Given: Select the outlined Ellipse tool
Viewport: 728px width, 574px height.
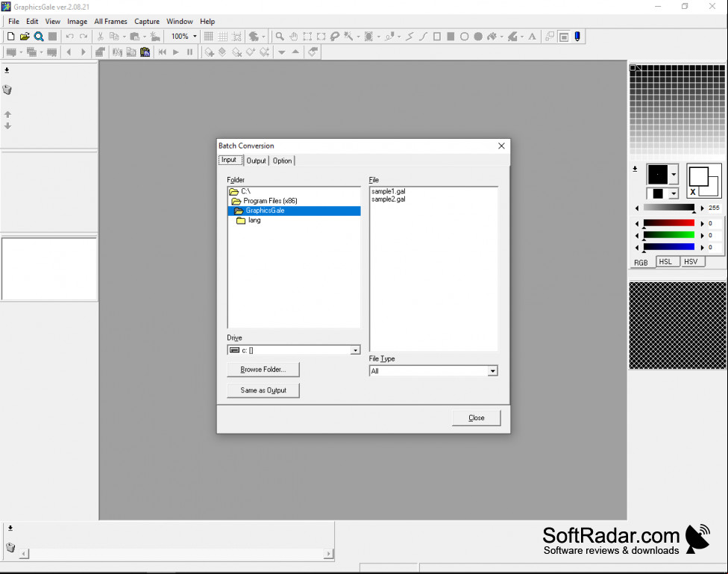Looking at the screenshot, I should 464,37.
